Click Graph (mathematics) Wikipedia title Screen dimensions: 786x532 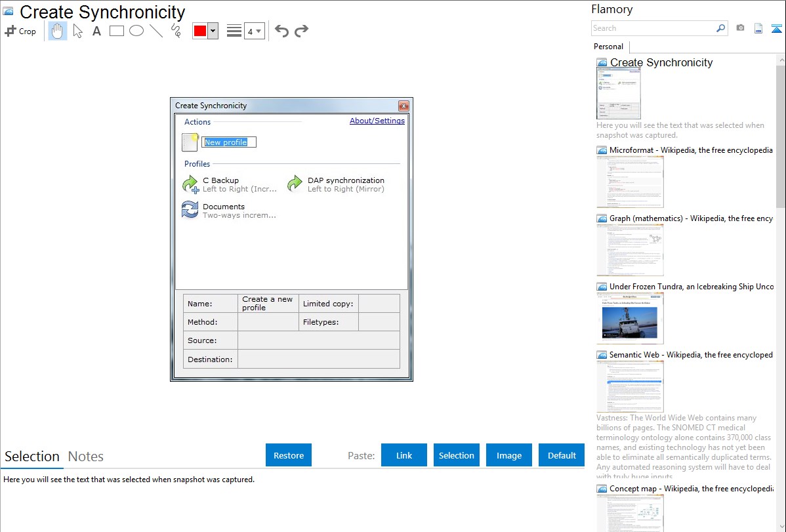click(691, 218)
